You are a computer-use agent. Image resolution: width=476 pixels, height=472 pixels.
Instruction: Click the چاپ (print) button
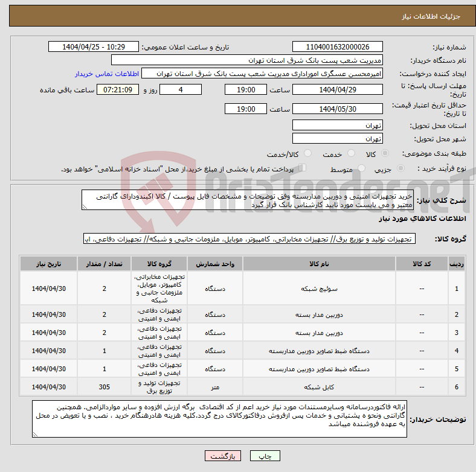pos(265,456)
